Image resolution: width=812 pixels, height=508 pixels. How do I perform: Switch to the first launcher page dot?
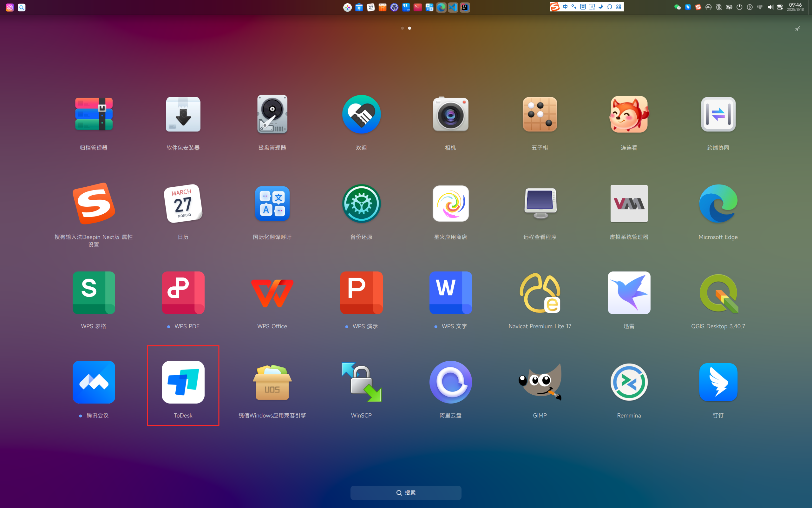[x=402, y=28]
